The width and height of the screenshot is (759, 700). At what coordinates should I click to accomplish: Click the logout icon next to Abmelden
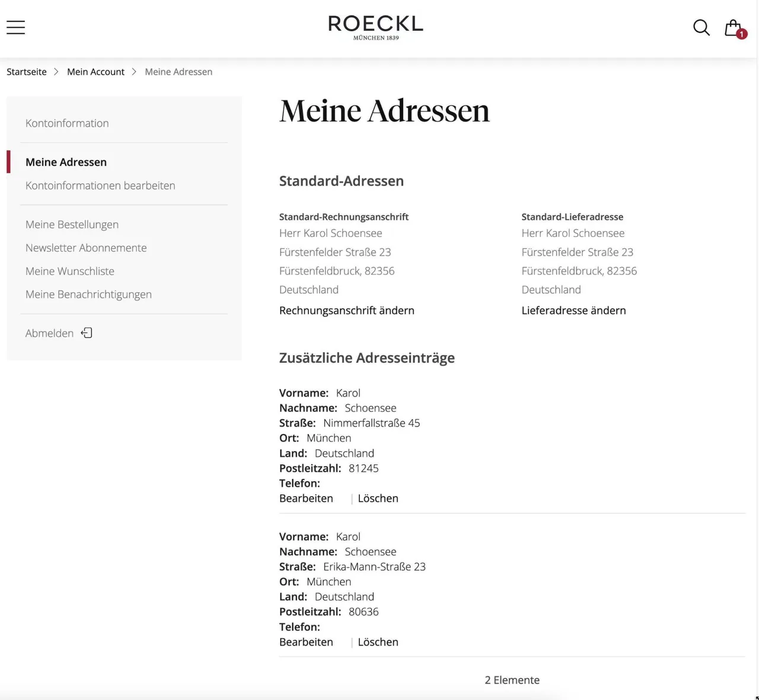click(x=87, y=333)
